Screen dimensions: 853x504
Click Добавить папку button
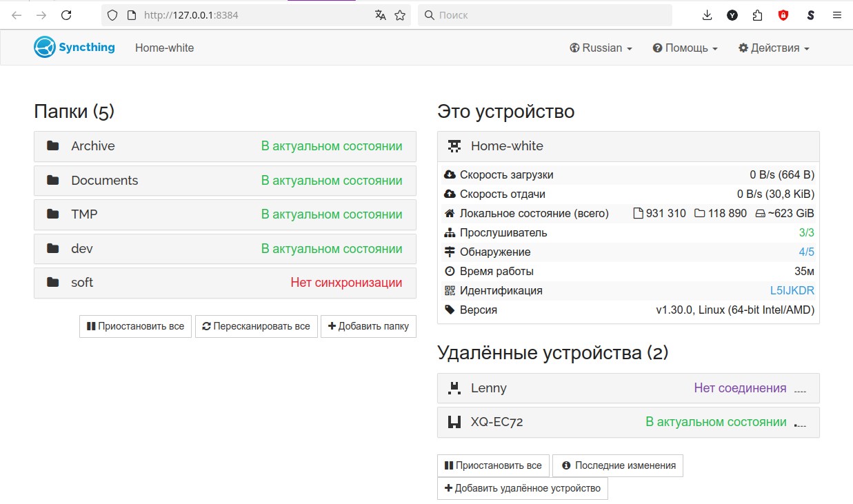point(369,326)
